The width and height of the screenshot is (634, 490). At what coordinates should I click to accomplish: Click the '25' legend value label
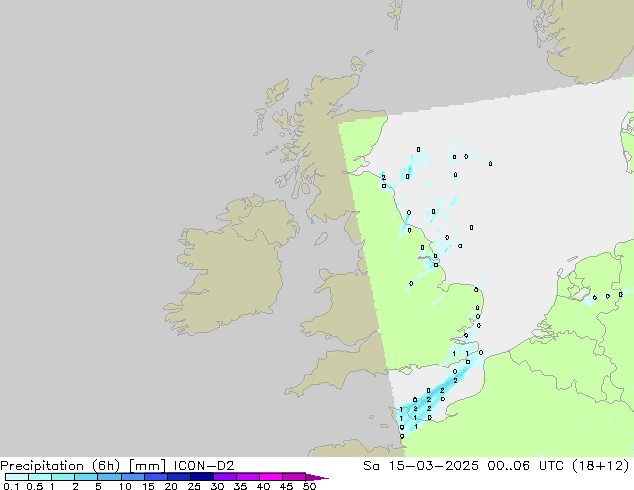tap(194, 486)
